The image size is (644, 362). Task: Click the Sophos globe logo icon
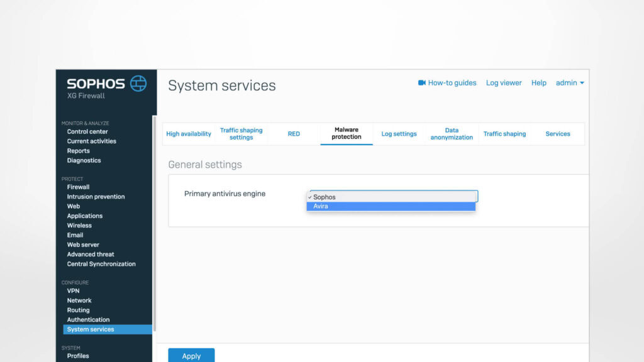point(138,84)
